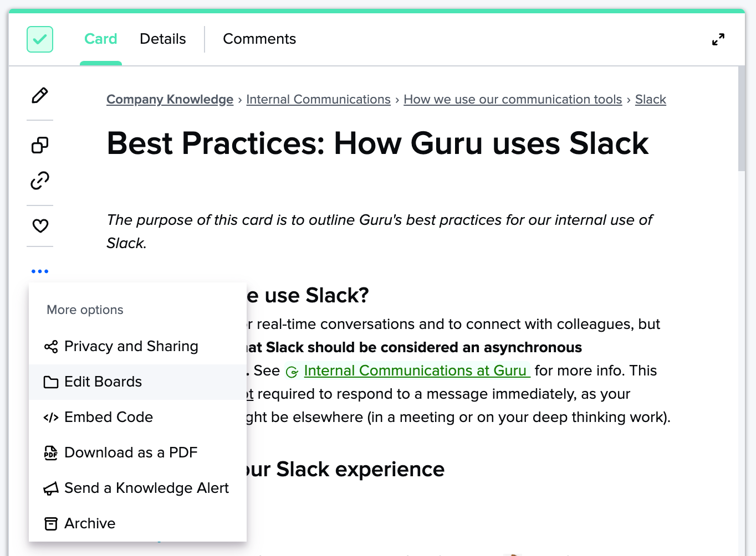The image size is (756, 556).
Task: Click the folder icon beside Edit Boards
Action: coord(51,382)
